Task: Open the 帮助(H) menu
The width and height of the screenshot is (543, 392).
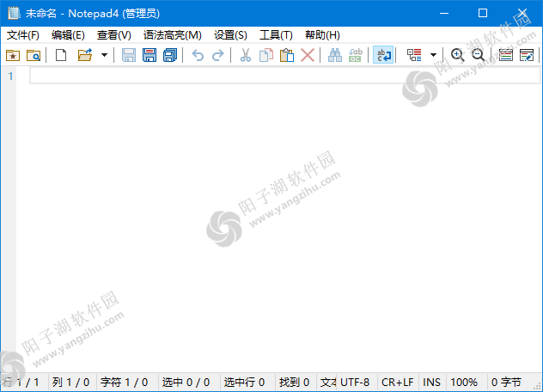Action: [x=322, y=35]
